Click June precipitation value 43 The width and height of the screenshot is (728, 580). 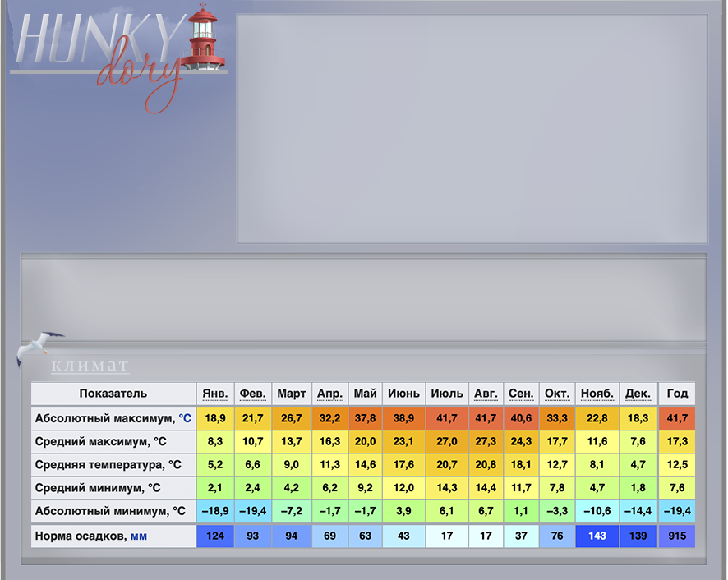pyautogui.click(x=403, y=536)
